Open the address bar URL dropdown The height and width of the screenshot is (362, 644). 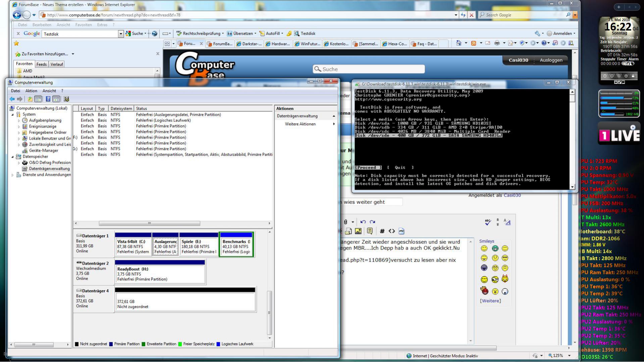tap(456, 15)
